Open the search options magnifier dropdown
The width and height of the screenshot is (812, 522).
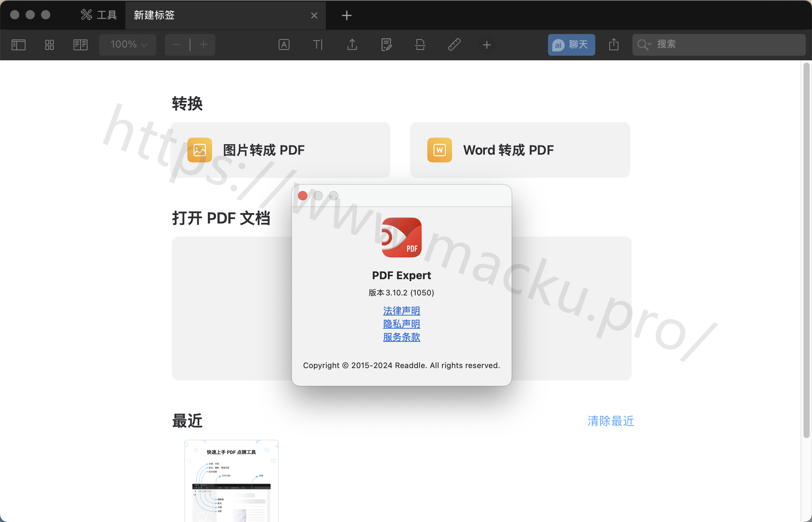click(644, 45)
